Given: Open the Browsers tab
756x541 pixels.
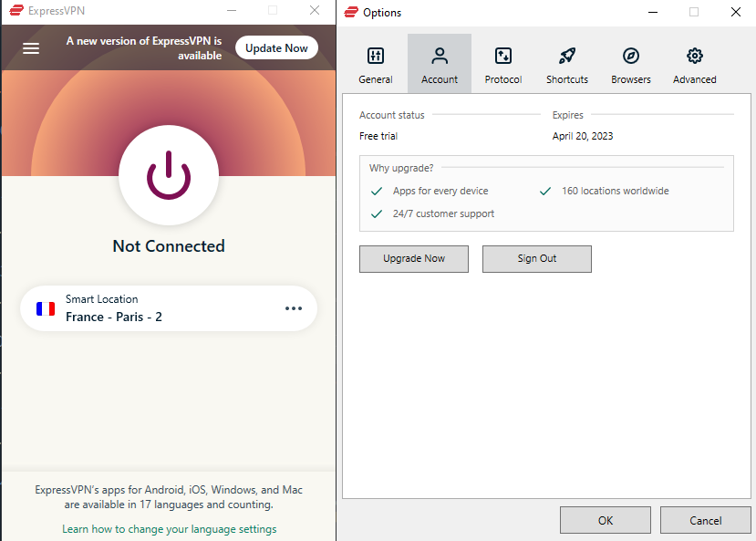Looking at the screenshot, I should coord(631,66).
